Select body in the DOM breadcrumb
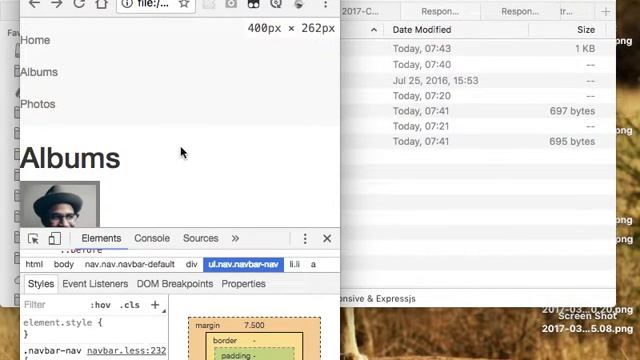 click(x=64, y=264)
